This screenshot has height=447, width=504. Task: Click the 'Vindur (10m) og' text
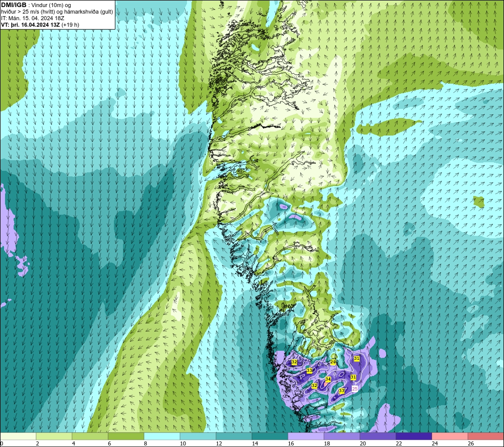(x=51, y=5)
